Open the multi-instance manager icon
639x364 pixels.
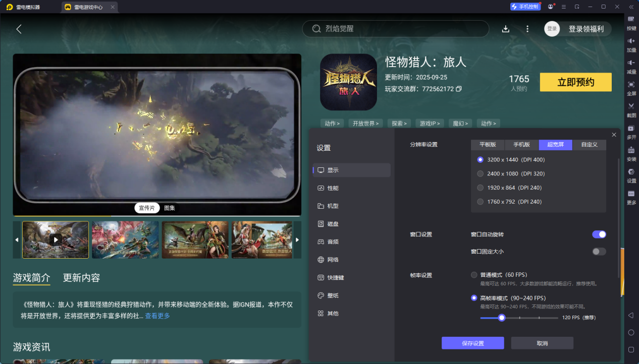[x=631, y=129]
